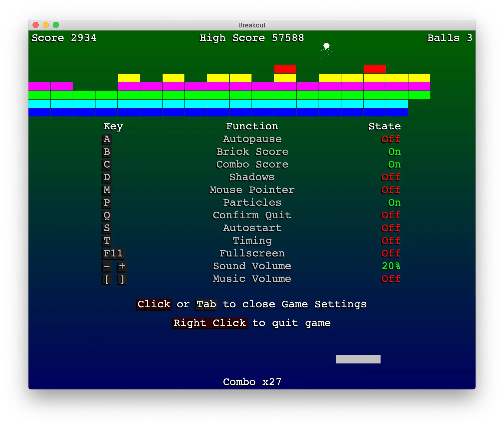
Task: Toggle Combo Score feature on/off
Action: coord(107,164)
